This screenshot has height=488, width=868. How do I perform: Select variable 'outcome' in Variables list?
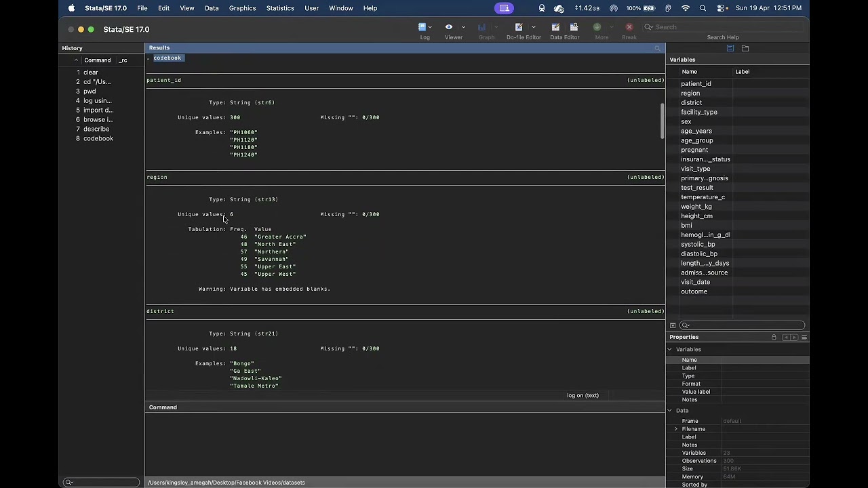[x=694, y=291]
